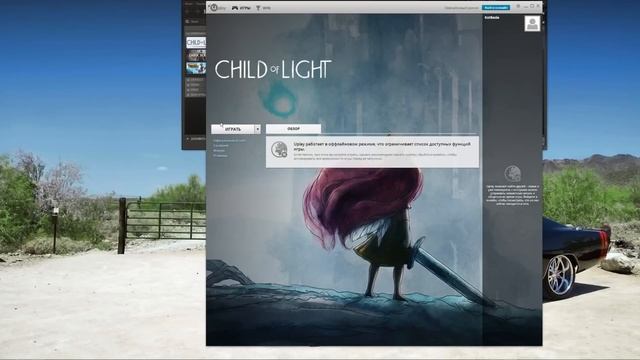
Task: Click the username label in friends panel
Action: (x=492, y=18)
